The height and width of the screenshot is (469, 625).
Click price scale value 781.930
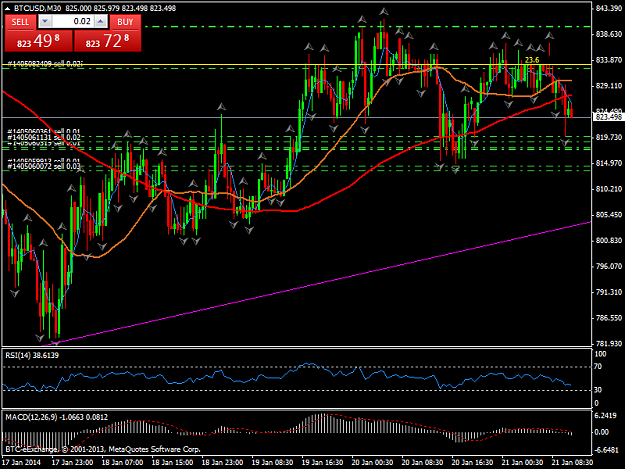608,343
